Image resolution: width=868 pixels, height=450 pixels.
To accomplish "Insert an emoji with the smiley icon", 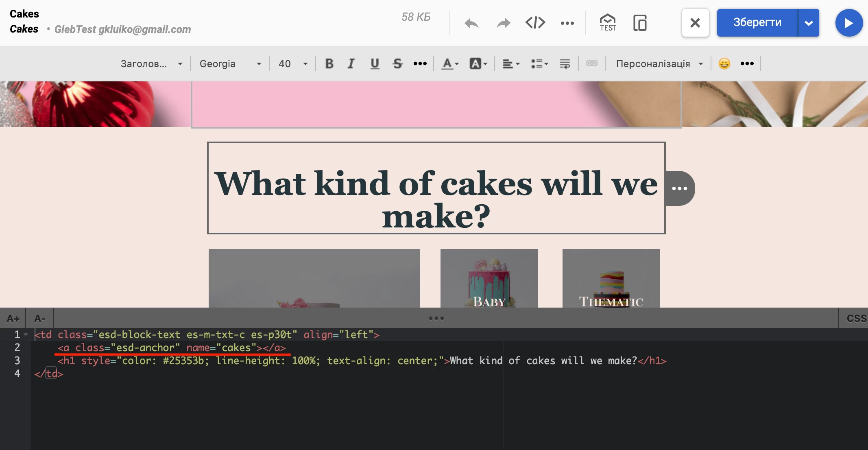I will click(724, 63).
